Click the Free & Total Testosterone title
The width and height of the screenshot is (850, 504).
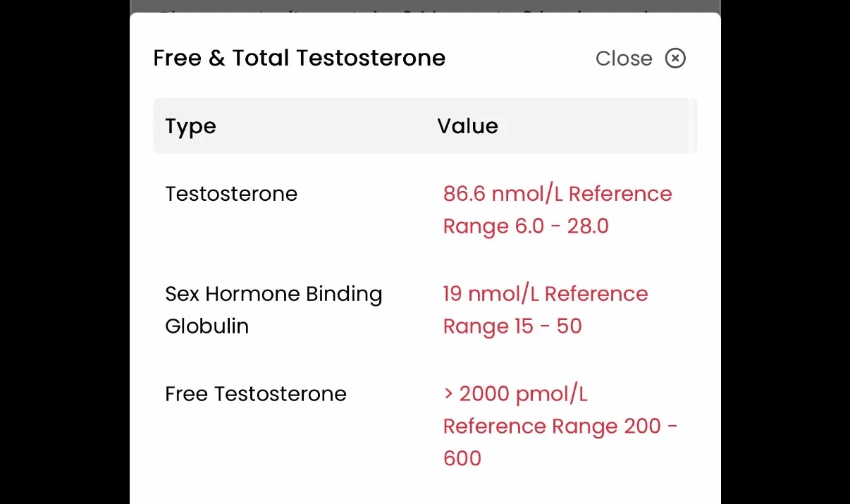pyautogui.click(x=299, y=58)
